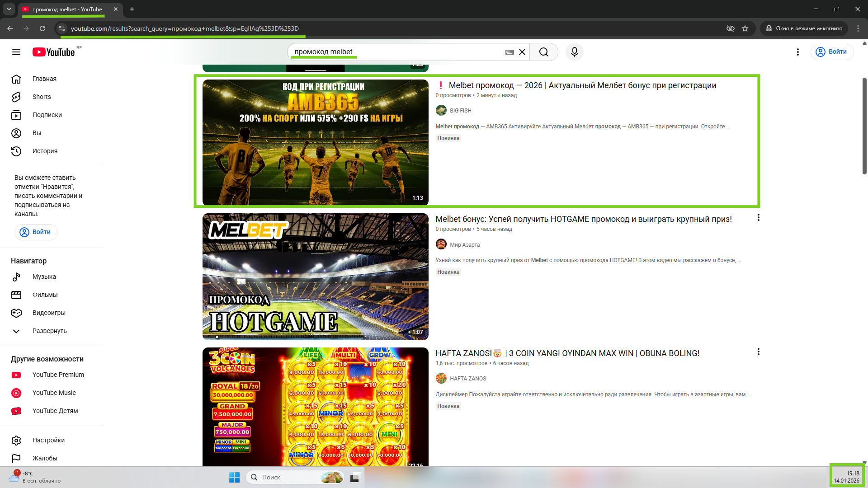Click the sidebar Войти button

36,232
